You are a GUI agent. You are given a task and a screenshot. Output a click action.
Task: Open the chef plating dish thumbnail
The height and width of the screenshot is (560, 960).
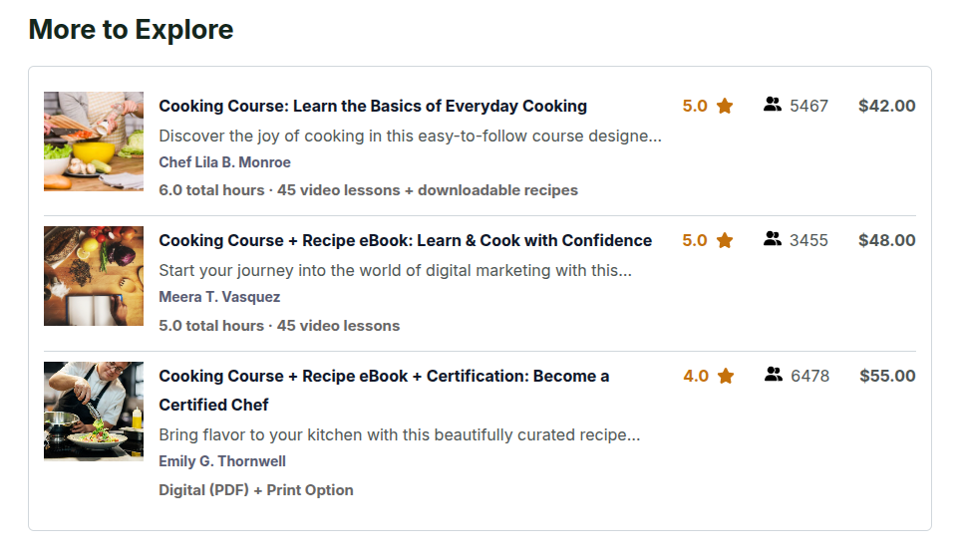[x=94, y=411]
